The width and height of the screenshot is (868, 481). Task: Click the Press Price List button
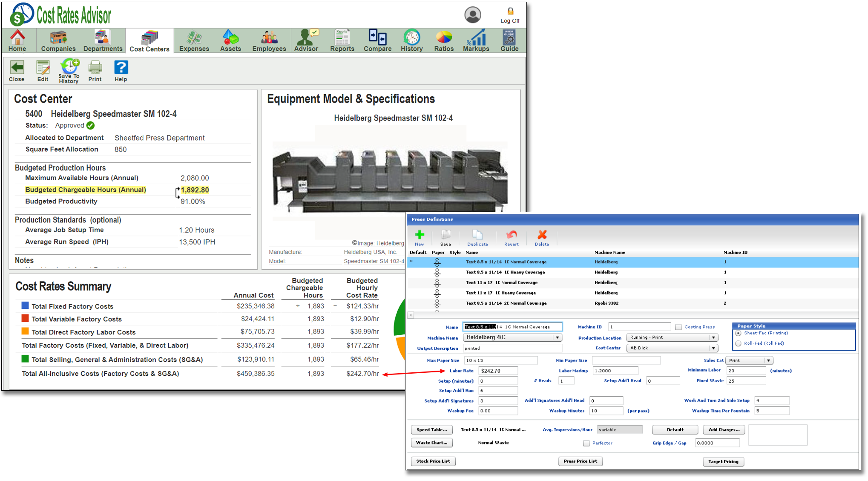(x=581, y=461)
